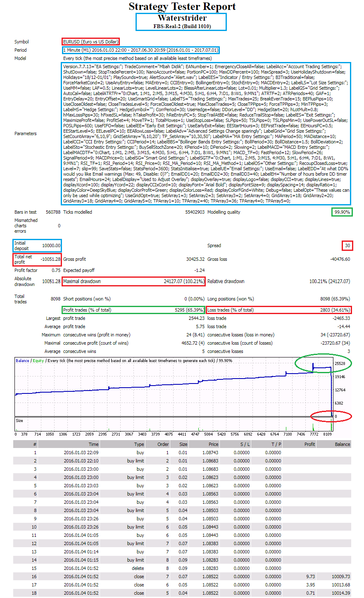Click the Spread value of 30

[x=347, y=245]
